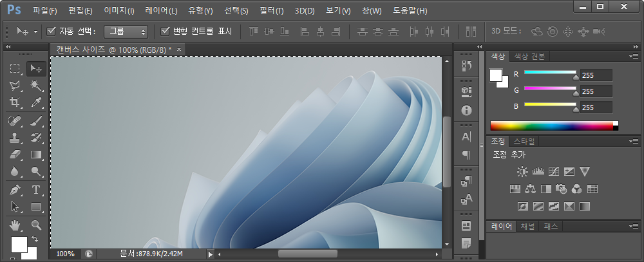This screenshot has width=644, height=262.
Task: Switch to the 색상 견본 tab
Action: pos(529,57)
